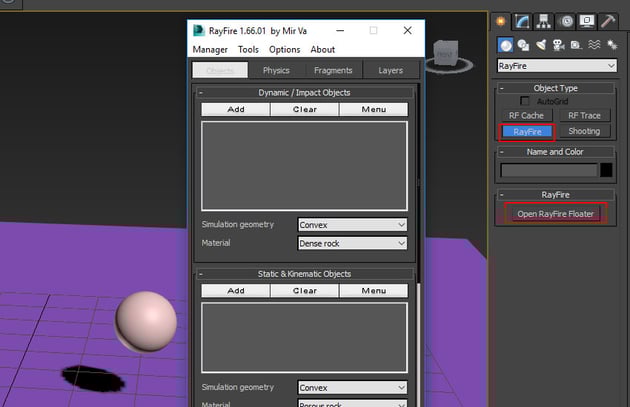The width and height of the screenshot is (630, 407).
Task: Click the Dynamic / Impact Objects list box
Action: [304, 166]
